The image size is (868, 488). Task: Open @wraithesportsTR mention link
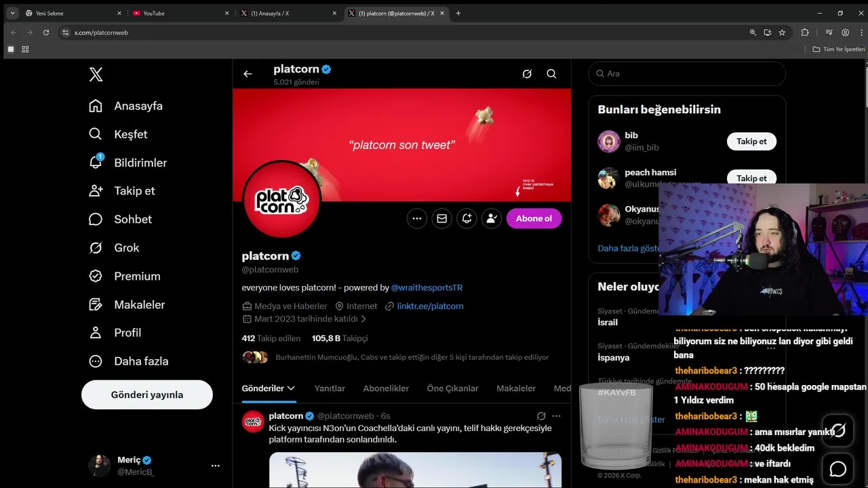pyautogui.click(x=427, y=287)
